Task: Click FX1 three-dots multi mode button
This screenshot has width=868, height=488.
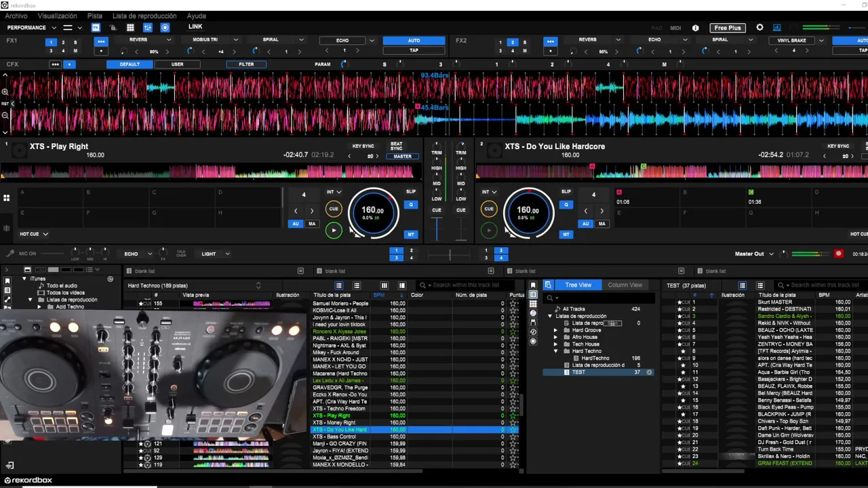Action: (x=101, y=41)
